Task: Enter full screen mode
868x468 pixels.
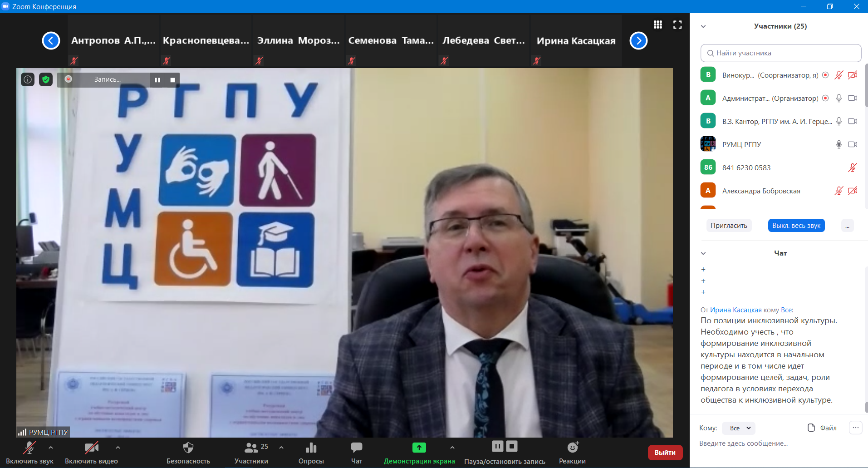Action: click(677, 25)
